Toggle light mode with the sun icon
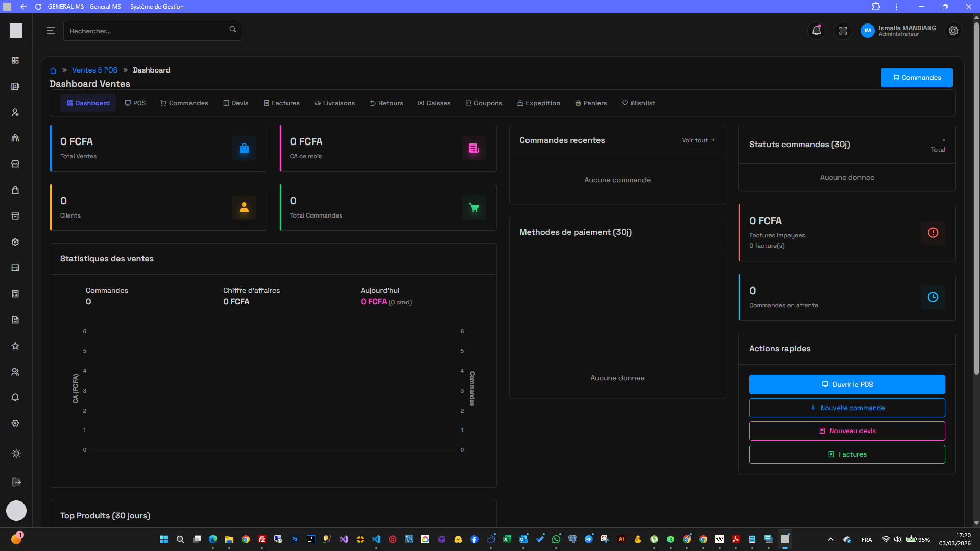Screen dimensions: 980x551 point(16,453)
